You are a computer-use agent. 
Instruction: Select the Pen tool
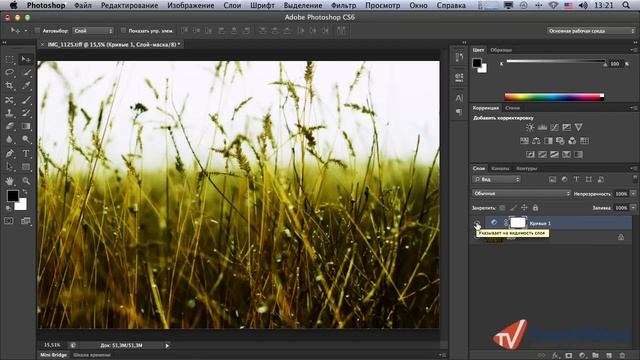[x=10, y=153]
